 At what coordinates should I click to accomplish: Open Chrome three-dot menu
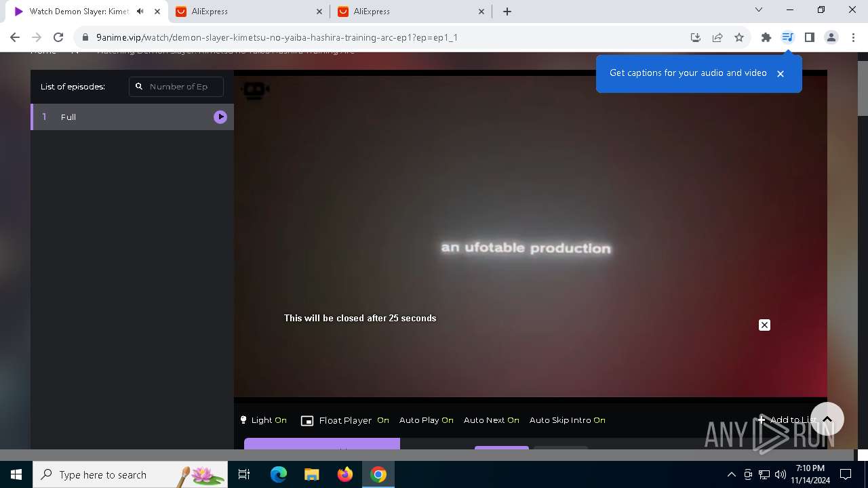[x=853, y=37]
